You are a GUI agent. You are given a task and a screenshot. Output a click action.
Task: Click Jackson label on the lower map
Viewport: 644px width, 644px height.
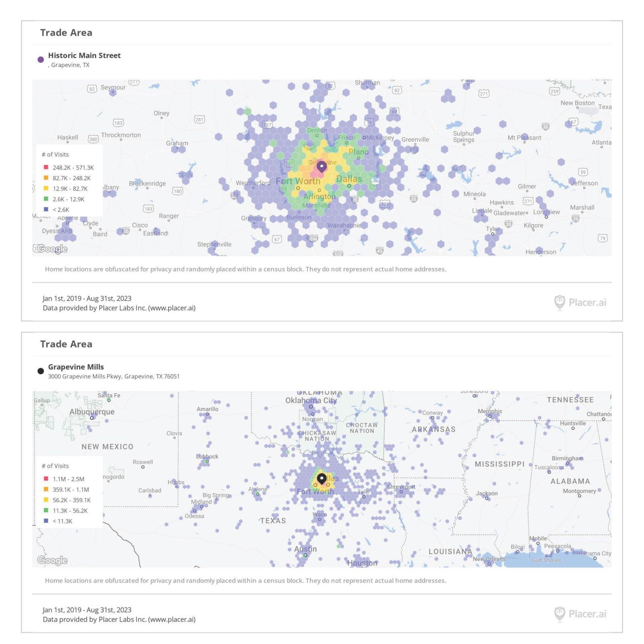pyautogui.click(x=487, y=493)
